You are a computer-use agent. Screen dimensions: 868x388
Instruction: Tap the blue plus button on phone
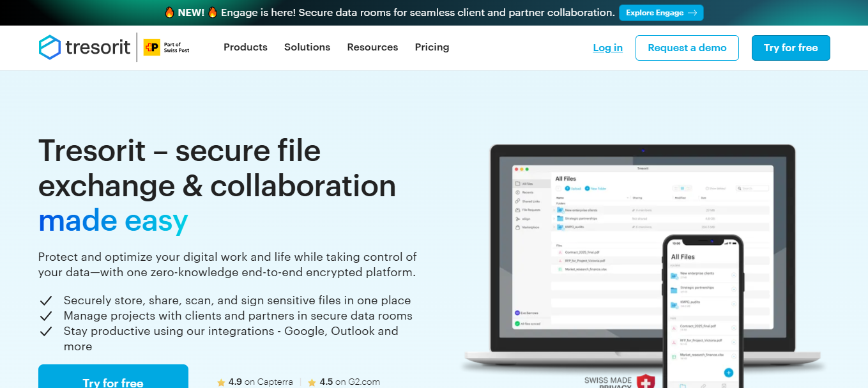click(x=728, y=373)
